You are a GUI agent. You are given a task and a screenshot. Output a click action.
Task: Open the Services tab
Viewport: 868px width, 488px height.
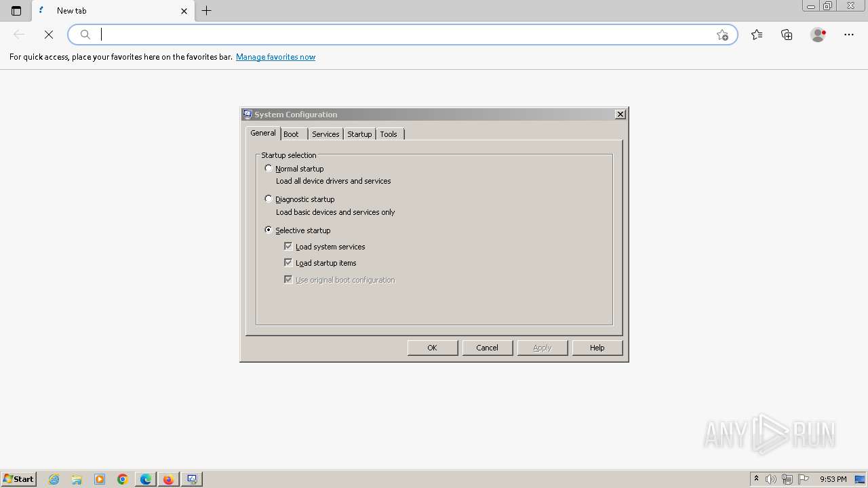[325, 134]
